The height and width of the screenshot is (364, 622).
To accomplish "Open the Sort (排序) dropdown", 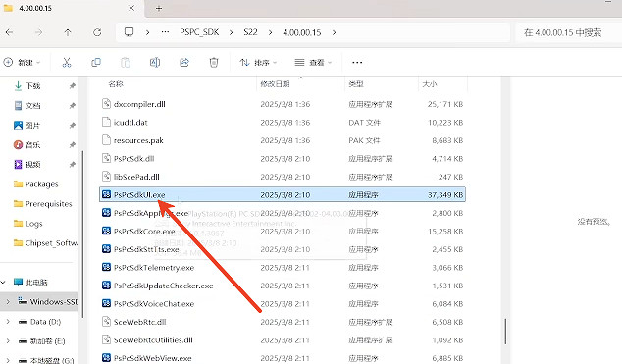I will (x=258, y=62).
